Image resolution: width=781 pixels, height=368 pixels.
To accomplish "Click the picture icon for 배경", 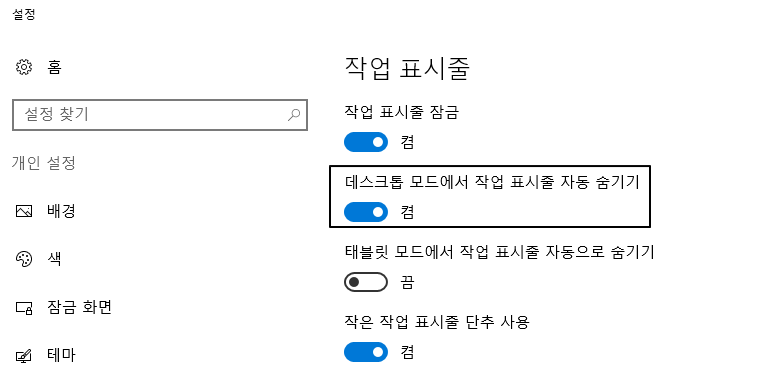I will click(24, 211).
